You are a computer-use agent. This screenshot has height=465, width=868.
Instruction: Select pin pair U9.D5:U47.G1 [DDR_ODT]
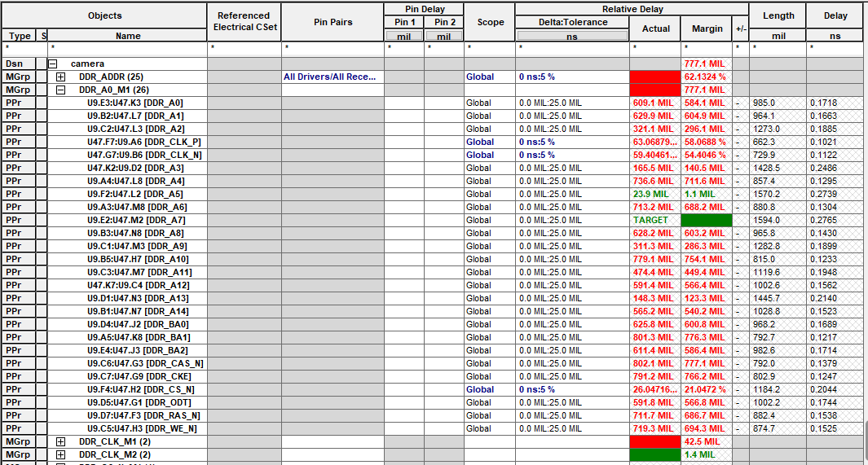[139, 402]
